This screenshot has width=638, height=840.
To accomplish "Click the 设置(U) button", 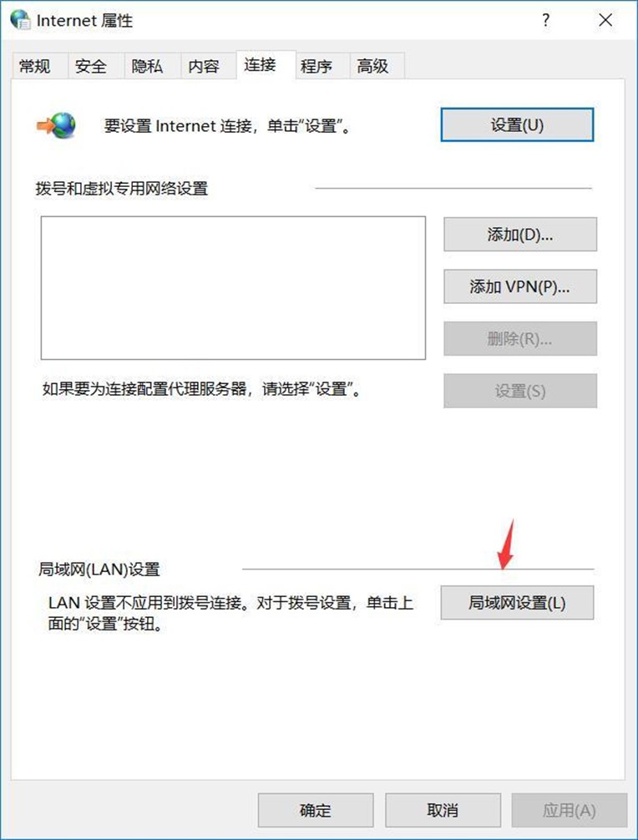I will tap(517, 124).
